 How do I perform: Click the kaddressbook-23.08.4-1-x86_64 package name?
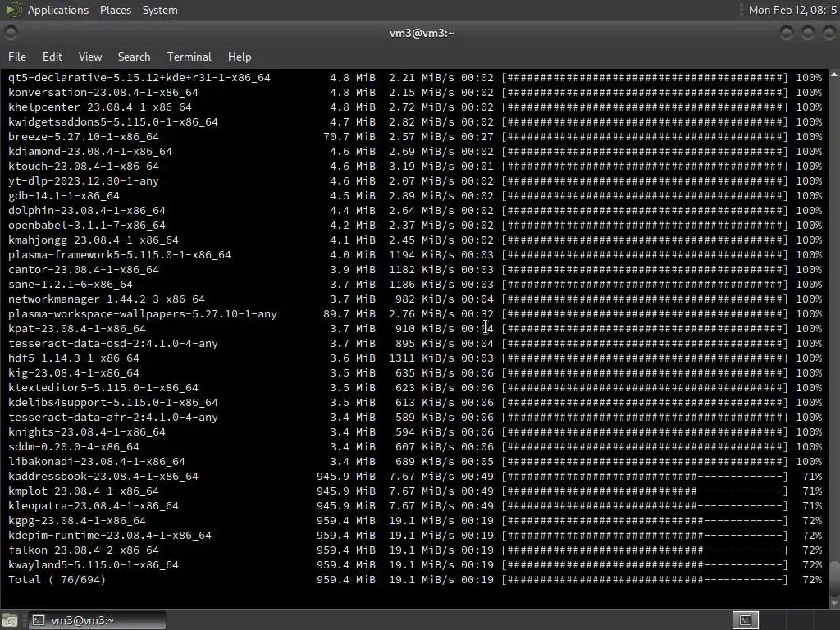click(103, 477)
